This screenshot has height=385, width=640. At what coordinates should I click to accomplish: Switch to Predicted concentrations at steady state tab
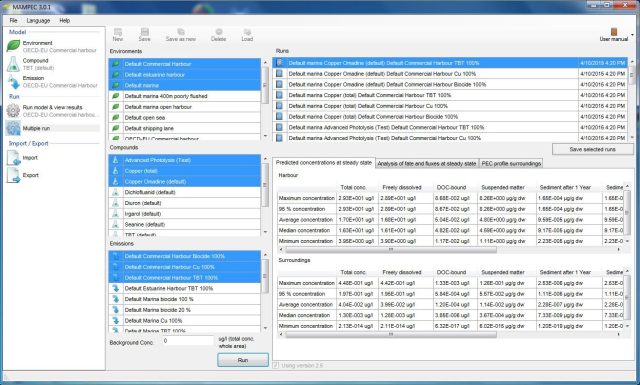324,162
